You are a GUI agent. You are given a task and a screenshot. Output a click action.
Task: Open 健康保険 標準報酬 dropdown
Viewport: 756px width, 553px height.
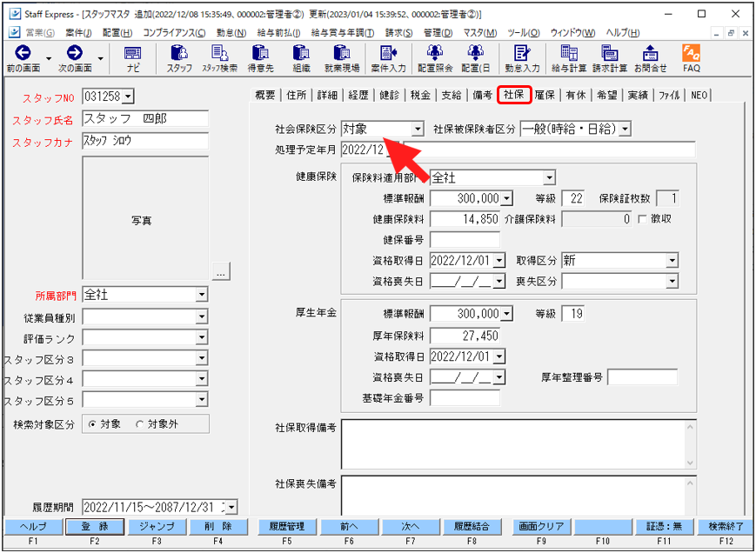coord(505,198)
